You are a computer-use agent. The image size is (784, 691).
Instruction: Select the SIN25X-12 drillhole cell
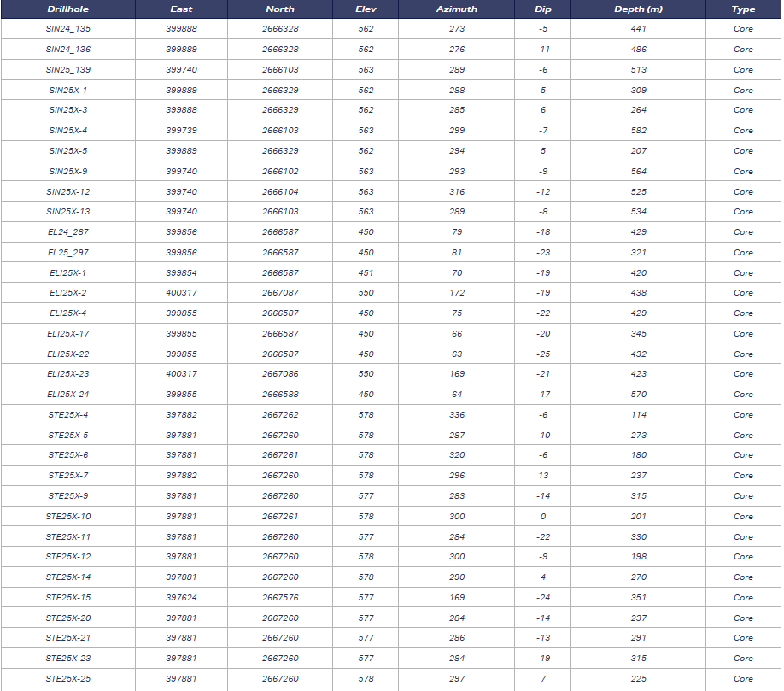tap(67, 192)
